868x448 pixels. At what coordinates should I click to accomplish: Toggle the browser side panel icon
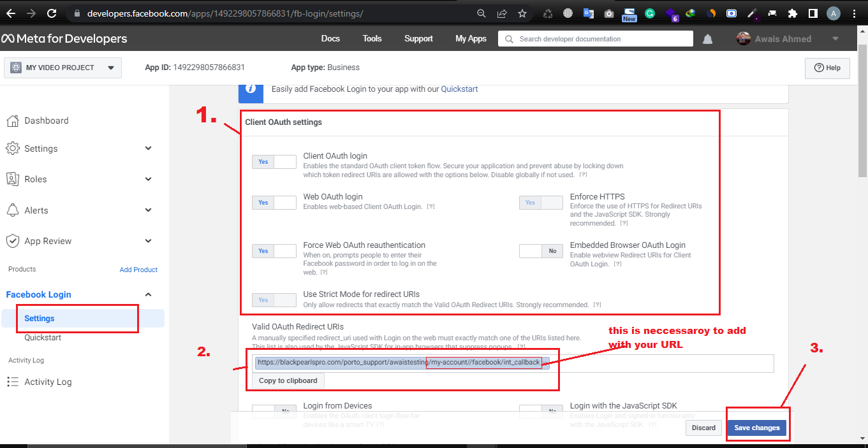pyautogui.click(x=813, y=13)
